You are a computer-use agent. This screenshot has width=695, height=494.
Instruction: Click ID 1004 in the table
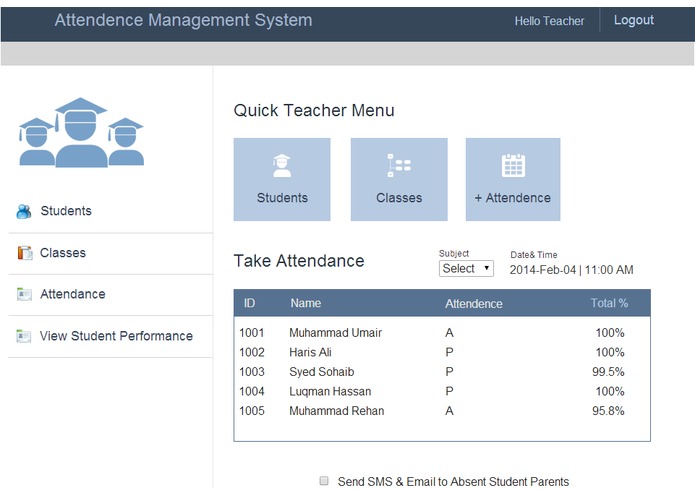pyautogui.click(x=252, y=391)
